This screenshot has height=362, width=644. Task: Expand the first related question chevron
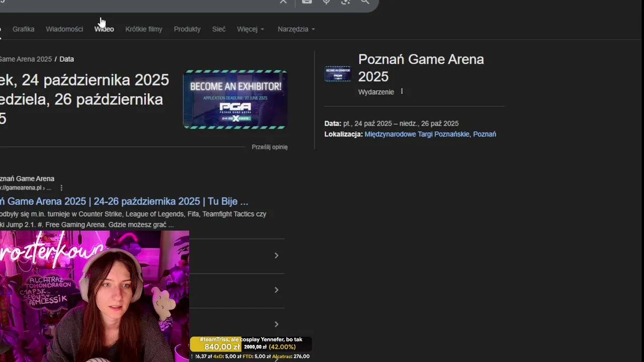point(276,255)
